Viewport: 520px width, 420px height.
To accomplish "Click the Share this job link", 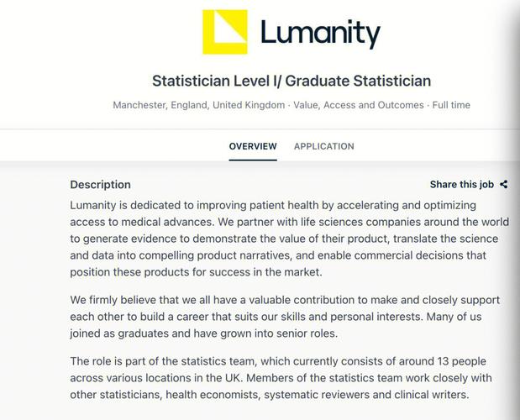I will point(461,185).
